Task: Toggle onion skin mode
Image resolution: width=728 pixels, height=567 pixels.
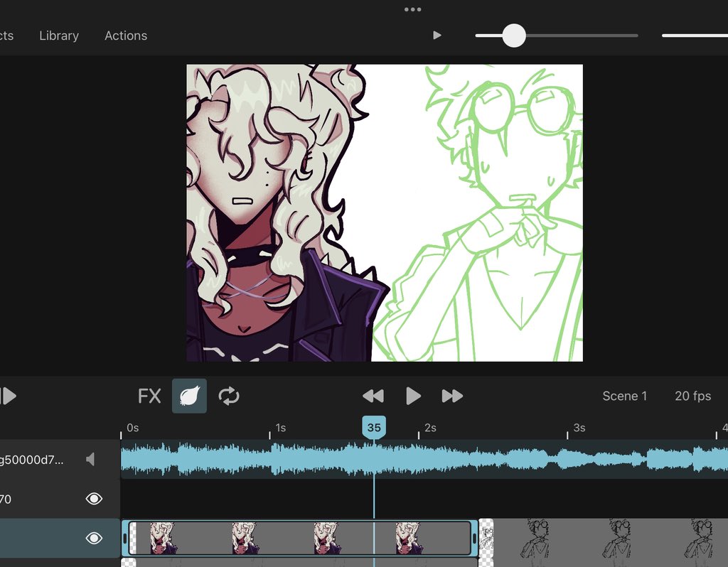Action: pos(189,396)
